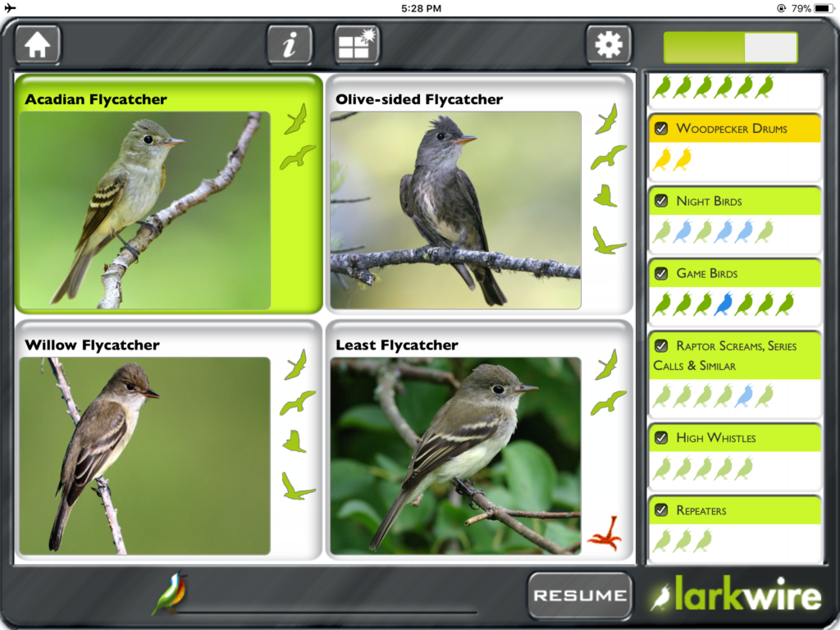Tap the airplane mode icon in status bar

pyautogui.click(x=10, y=7)
